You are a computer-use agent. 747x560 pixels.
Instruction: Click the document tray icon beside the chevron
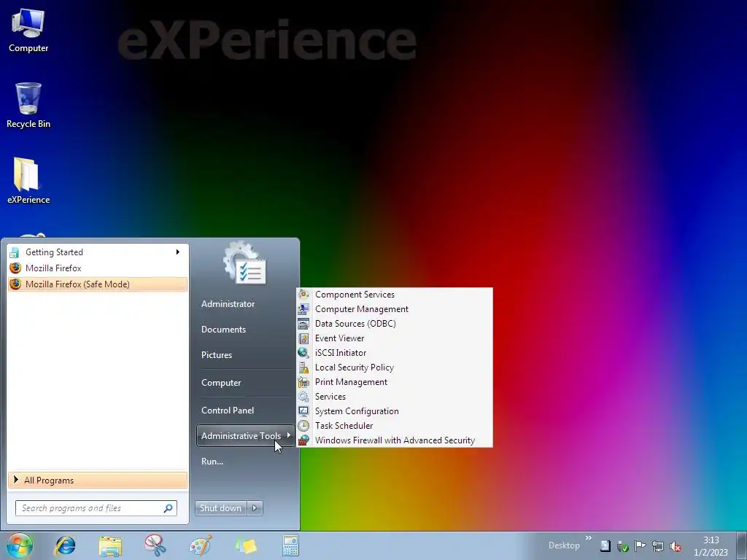(x=605, y=546)
